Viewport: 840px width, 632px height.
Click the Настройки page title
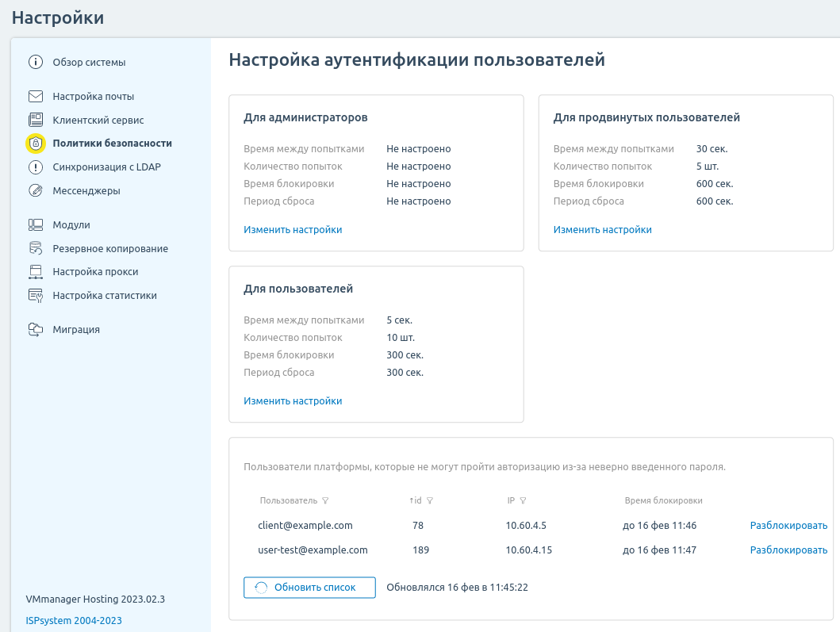click(58, 17)
